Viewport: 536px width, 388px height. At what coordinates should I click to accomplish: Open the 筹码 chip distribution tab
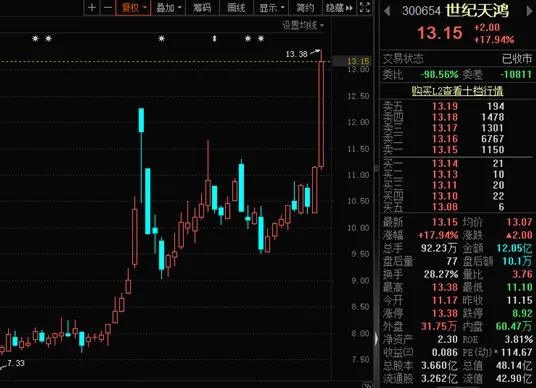(x=202, y=8)
